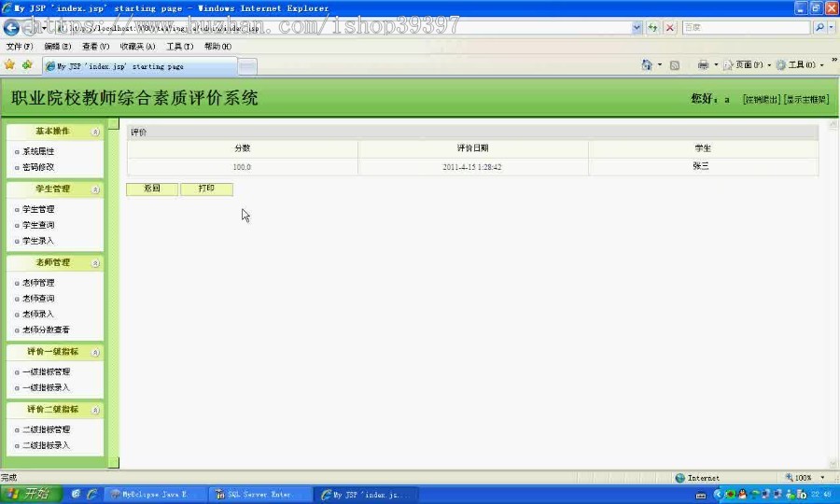The image size is (840, 504).
Task: Click the RSS feeds icon
Action: pos(675,65)
